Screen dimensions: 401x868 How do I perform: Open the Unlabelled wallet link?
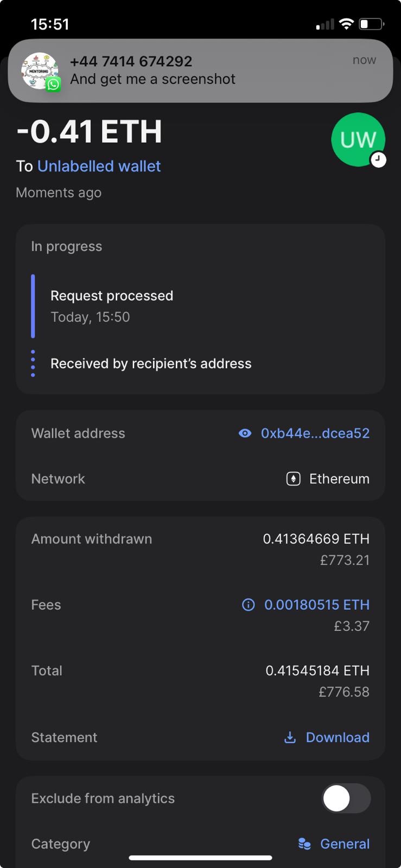99,166
